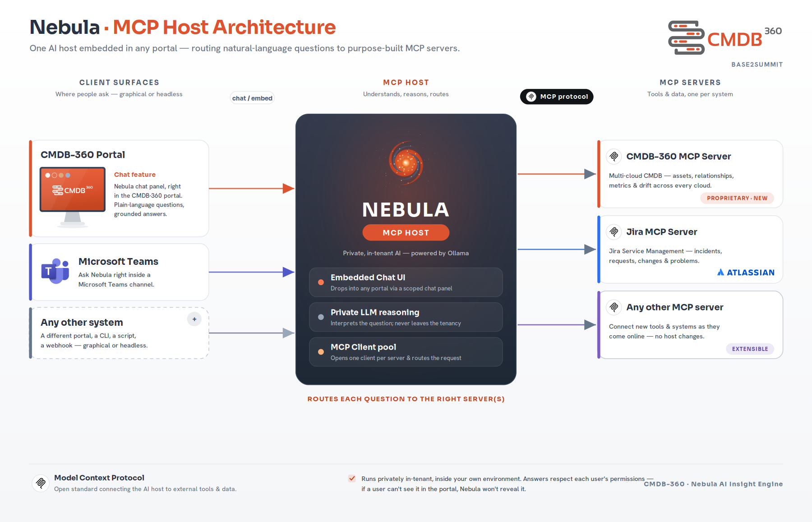Screen dimensions: 812x522
Task: Click the MCP icon beside Any other MCP server
Action: pos(614,307)
